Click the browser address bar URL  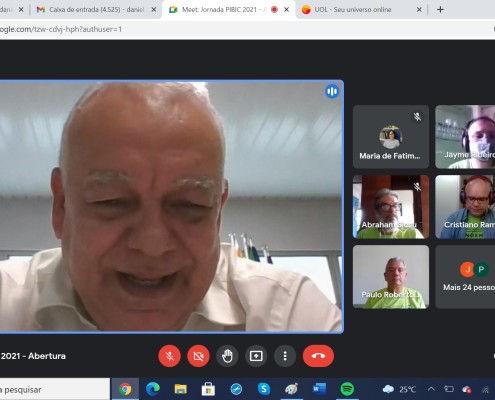[61, 29]
